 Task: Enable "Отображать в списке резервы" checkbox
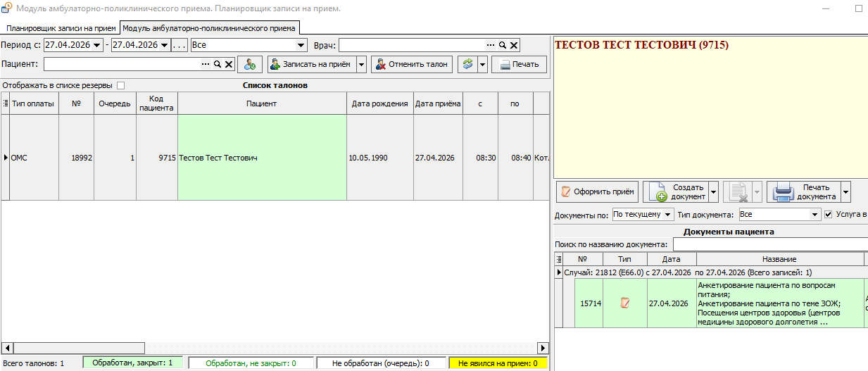point(120,85)
